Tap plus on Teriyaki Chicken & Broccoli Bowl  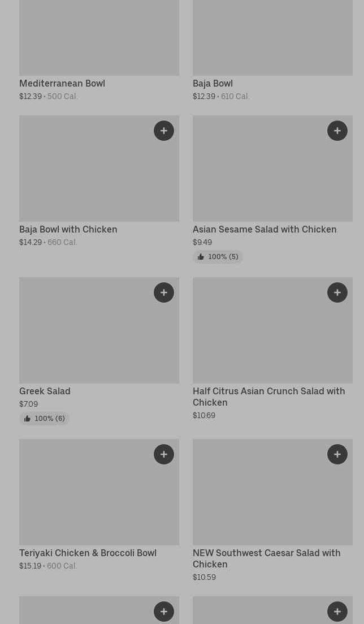tap(164, 454)
